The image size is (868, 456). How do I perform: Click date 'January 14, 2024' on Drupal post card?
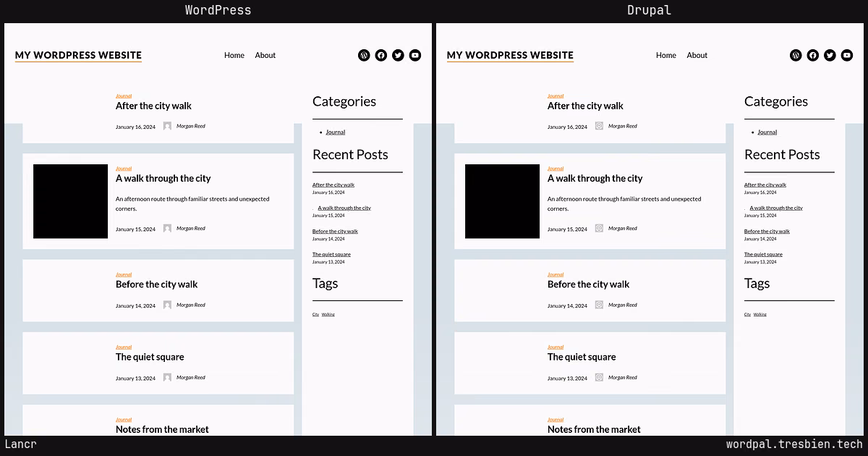(567, 305)
